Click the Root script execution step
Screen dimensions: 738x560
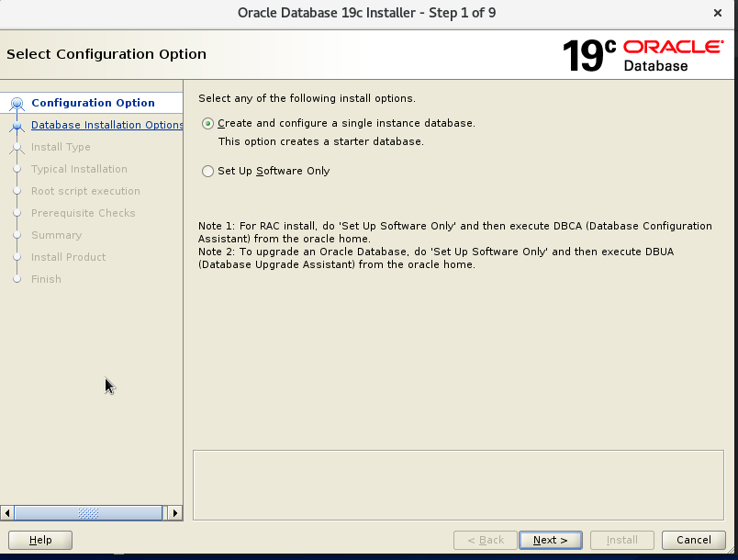(85, 191)
